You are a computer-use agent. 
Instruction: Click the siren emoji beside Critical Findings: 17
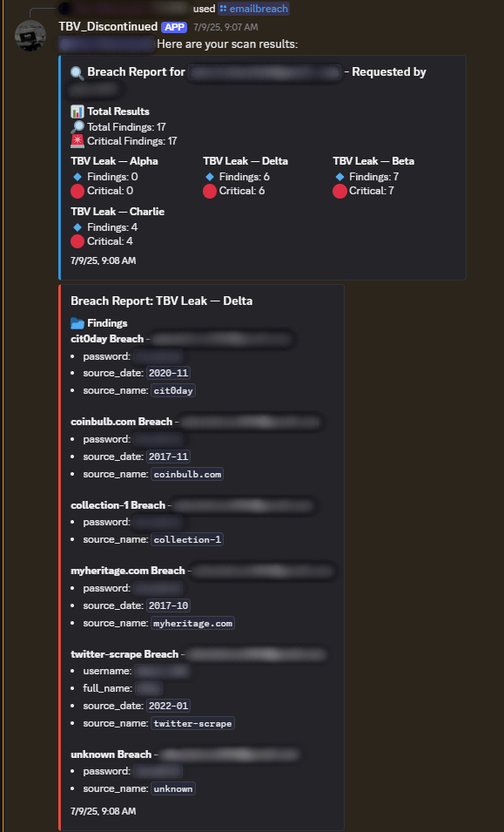(x=77, y=141)
